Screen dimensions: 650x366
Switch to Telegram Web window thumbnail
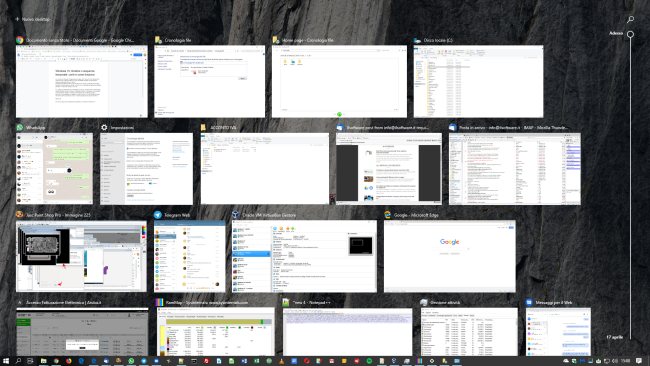(189, 256)
